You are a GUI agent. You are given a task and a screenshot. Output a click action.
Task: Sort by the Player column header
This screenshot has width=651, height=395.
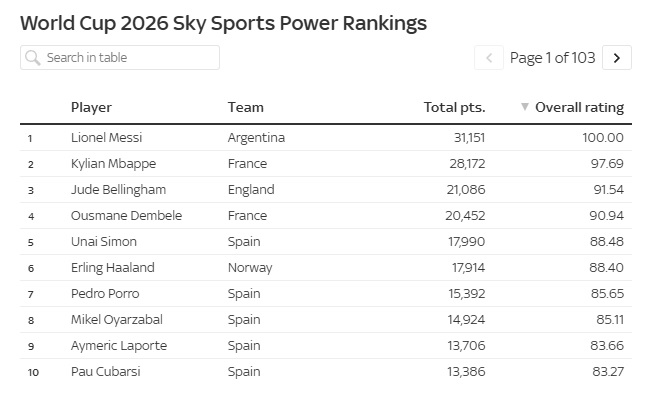pos(91,107)
